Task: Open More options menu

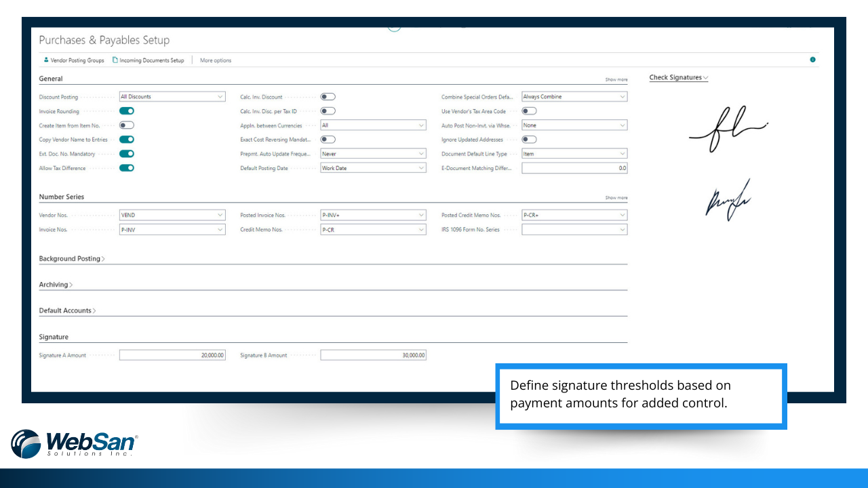Action: pyautogui.click(x=216, y=60)
